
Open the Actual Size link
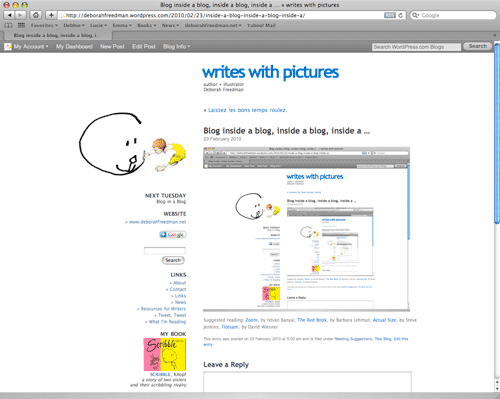pos(385,320)
